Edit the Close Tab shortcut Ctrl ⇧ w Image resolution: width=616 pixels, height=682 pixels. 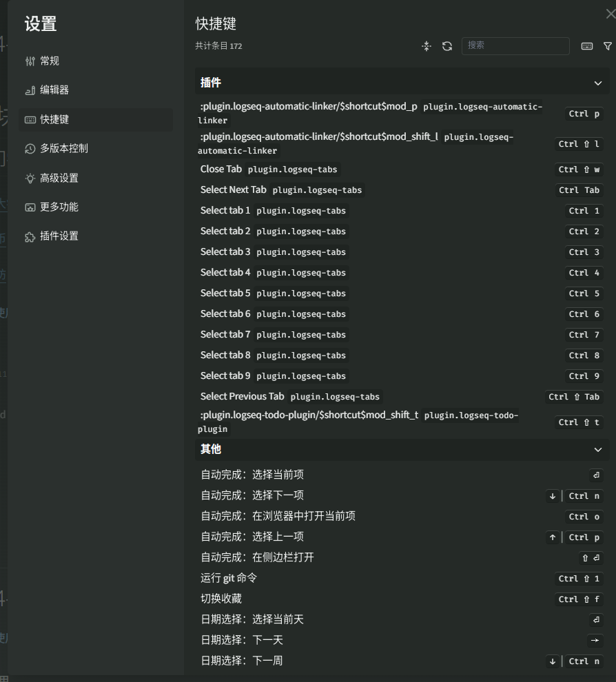click(579, 169)
